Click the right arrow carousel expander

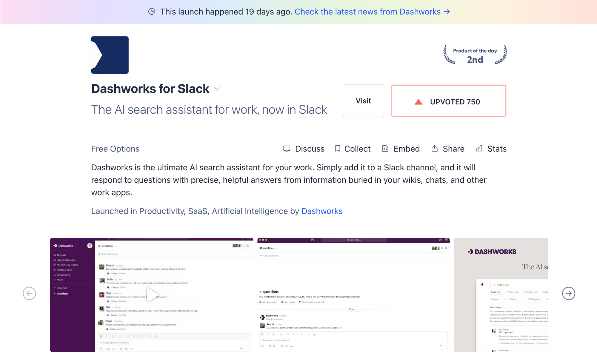tap(569, 293)
